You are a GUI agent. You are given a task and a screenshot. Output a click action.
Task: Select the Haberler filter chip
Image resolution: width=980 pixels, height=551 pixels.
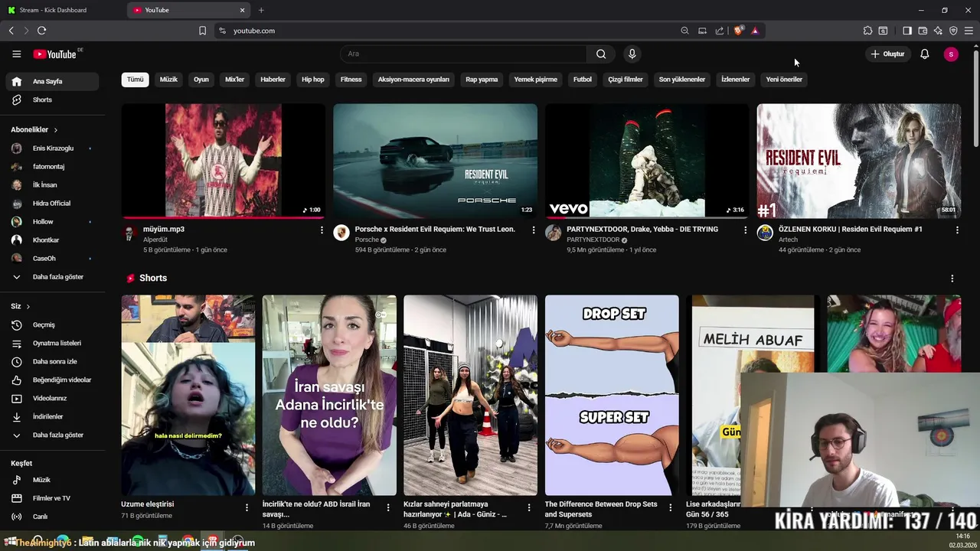273,80
